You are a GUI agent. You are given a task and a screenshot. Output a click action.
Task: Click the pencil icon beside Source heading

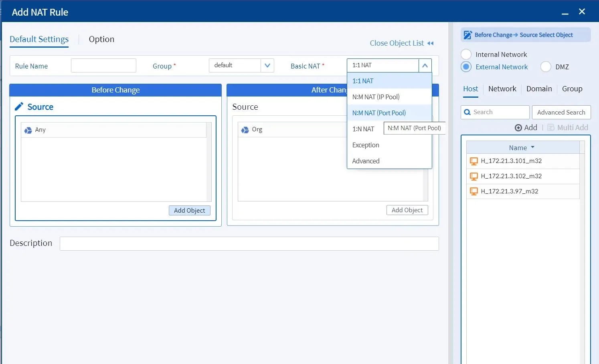tap(19, 107)
